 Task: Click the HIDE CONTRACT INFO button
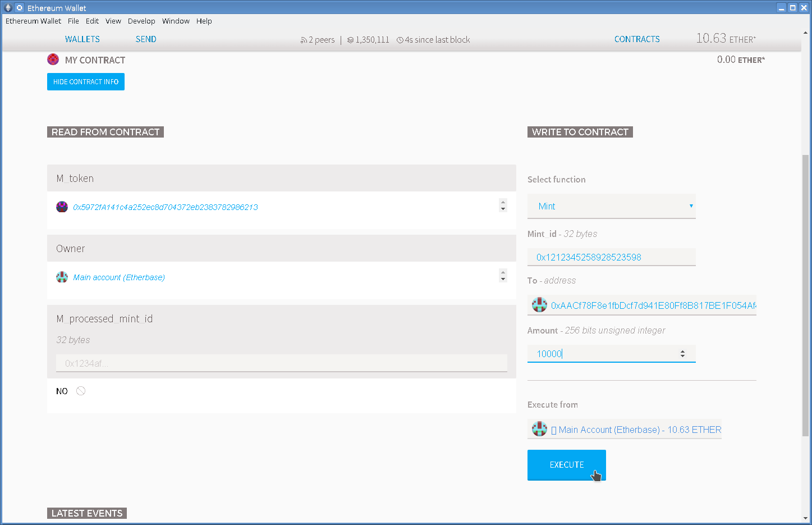[86, 81]
